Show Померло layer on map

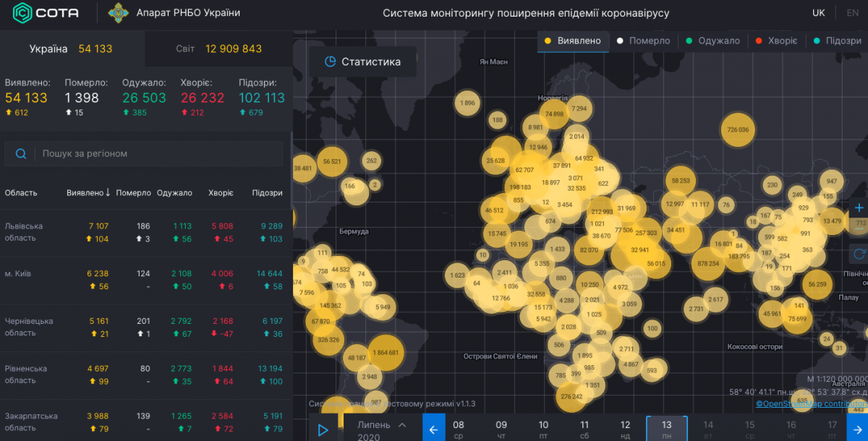click(644, 40)
